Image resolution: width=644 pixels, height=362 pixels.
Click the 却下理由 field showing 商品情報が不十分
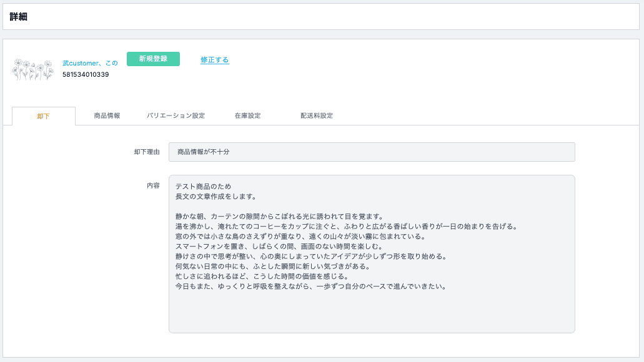pos(371,152)
